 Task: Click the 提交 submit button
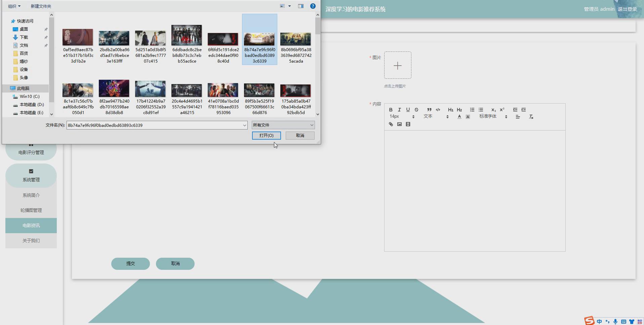tap(130, 264)
